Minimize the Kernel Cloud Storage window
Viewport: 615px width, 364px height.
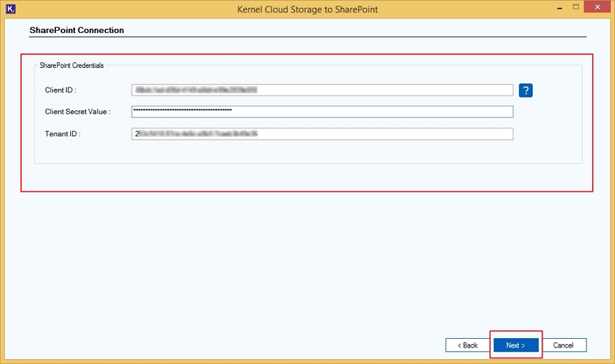560,7
